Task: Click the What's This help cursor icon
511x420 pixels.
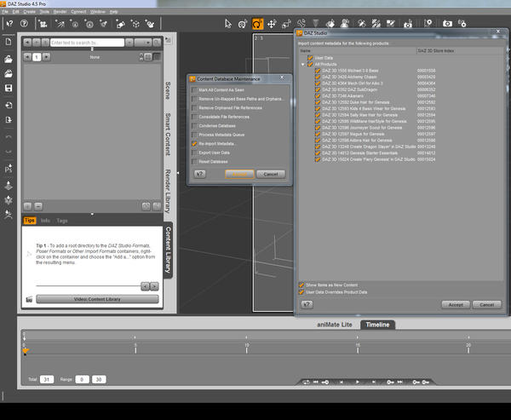Action: click(x=9, y=24)
